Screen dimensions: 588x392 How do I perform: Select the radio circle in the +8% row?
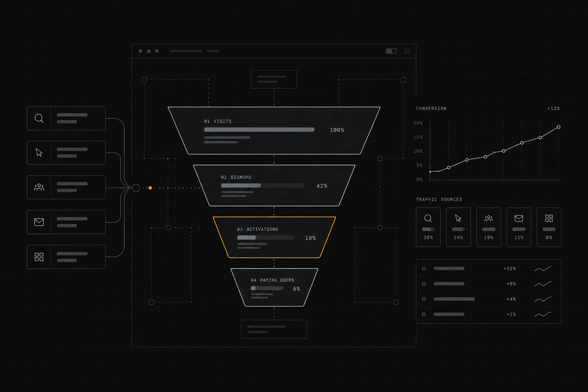(x=424, y=284)
